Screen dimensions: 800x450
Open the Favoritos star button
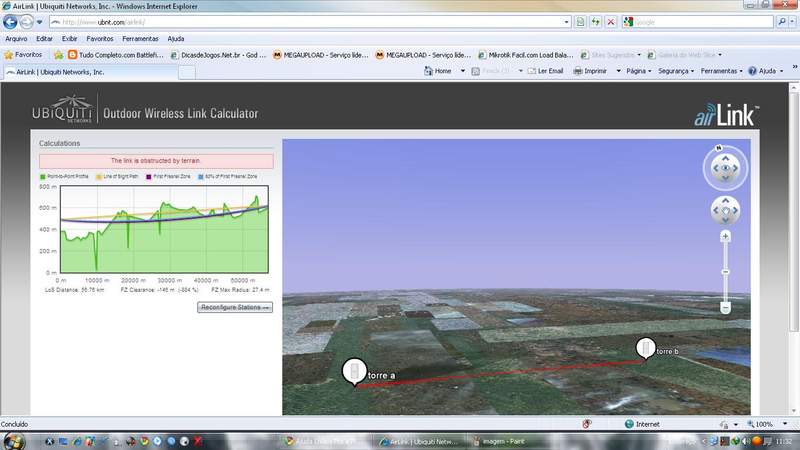[23, 55]
